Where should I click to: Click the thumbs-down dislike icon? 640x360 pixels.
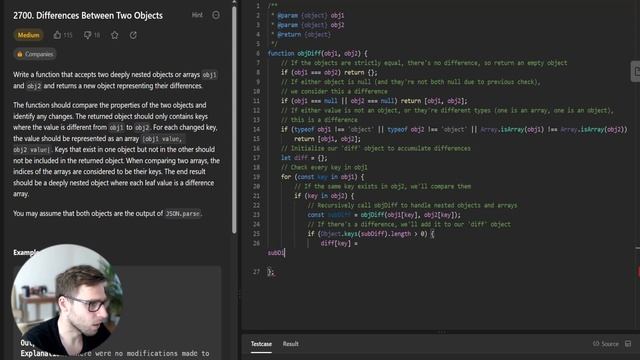[x=87, y=35]
